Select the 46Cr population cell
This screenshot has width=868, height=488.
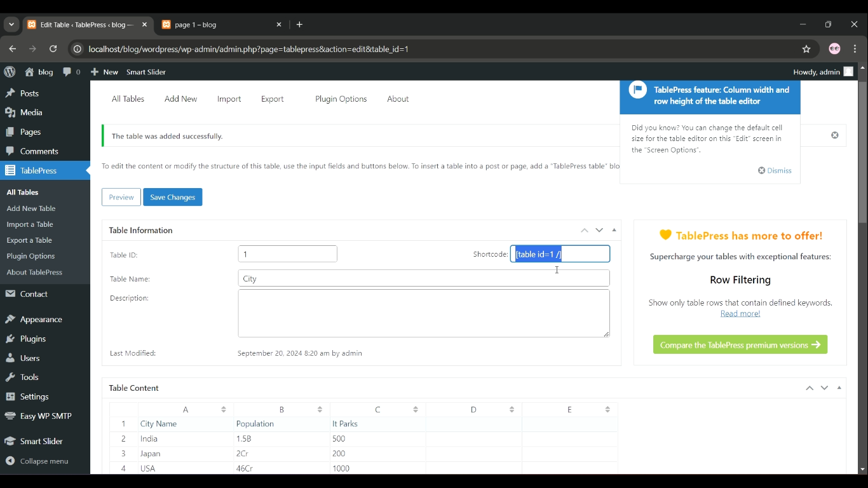[282, 468]
